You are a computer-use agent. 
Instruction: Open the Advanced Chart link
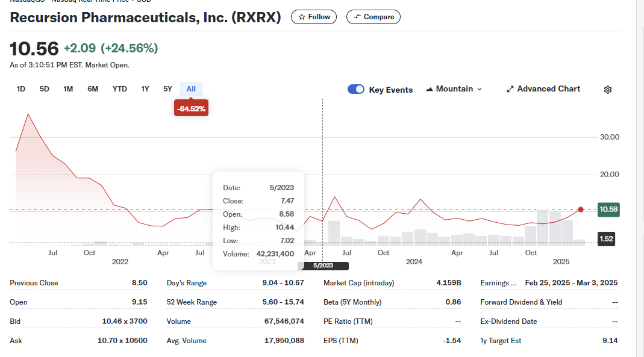[543, 89]
